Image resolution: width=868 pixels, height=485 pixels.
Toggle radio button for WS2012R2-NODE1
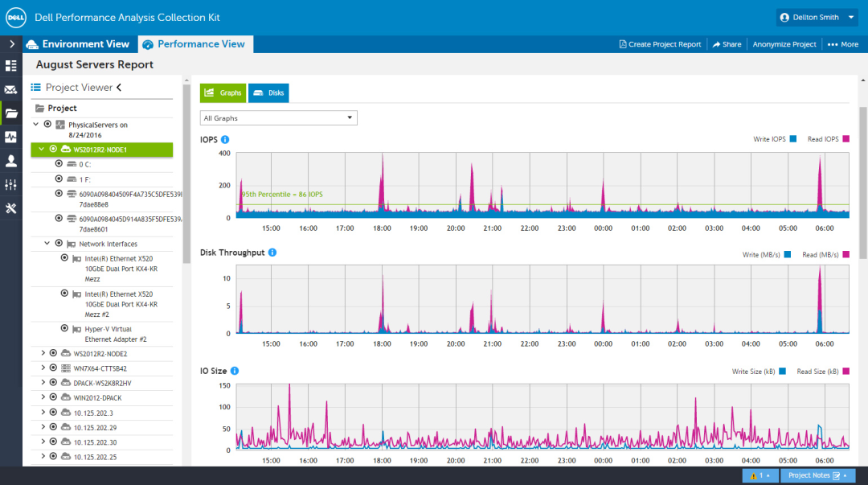coord(53,149)
